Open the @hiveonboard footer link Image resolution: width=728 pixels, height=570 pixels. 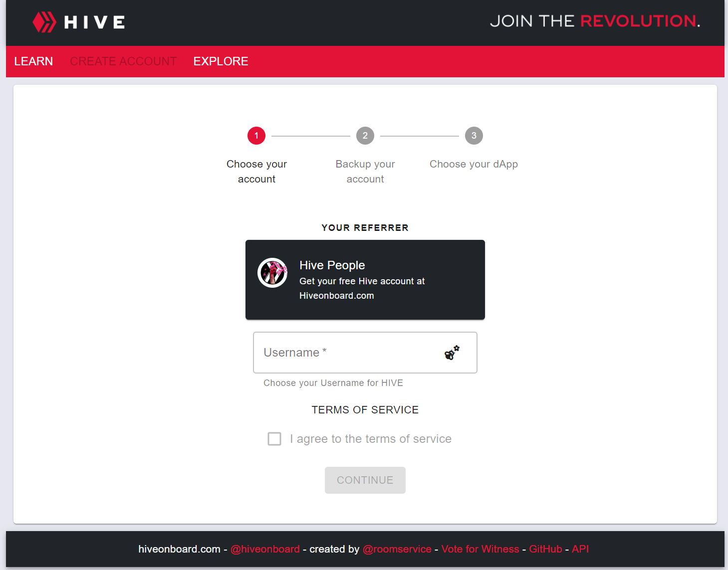tap(265, 549)
